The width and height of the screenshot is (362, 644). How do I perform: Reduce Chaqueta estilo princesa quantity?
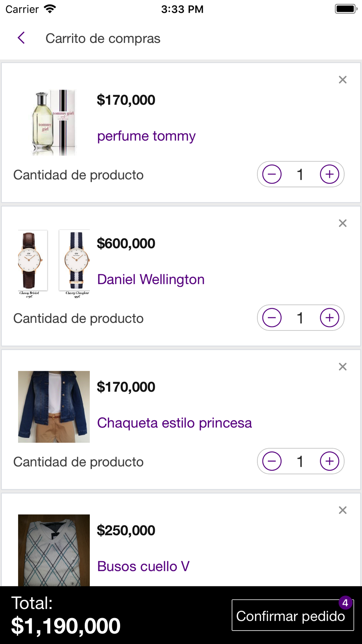point(272,461)
